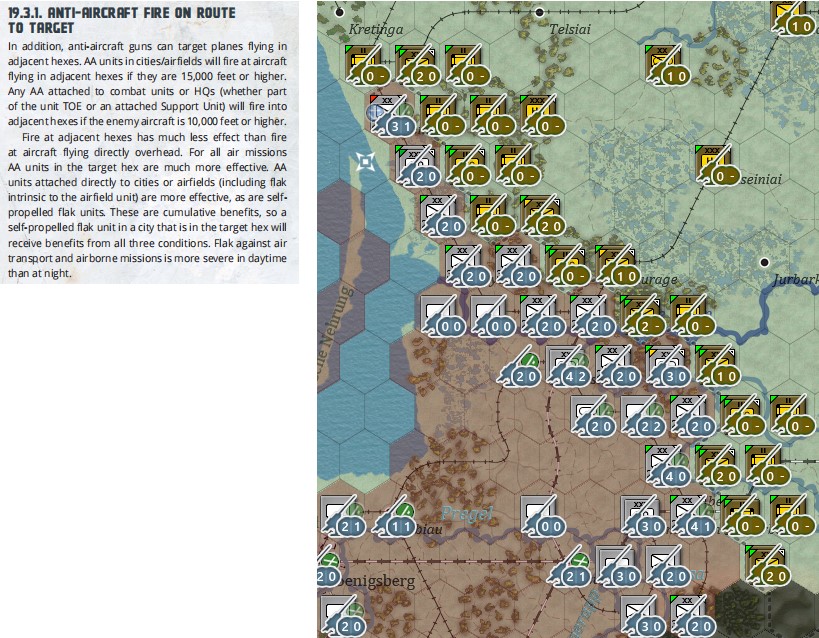Pick the 1 0 counter next to Taurage
This screenshot has height=638, width=819.
coord(617,264)
